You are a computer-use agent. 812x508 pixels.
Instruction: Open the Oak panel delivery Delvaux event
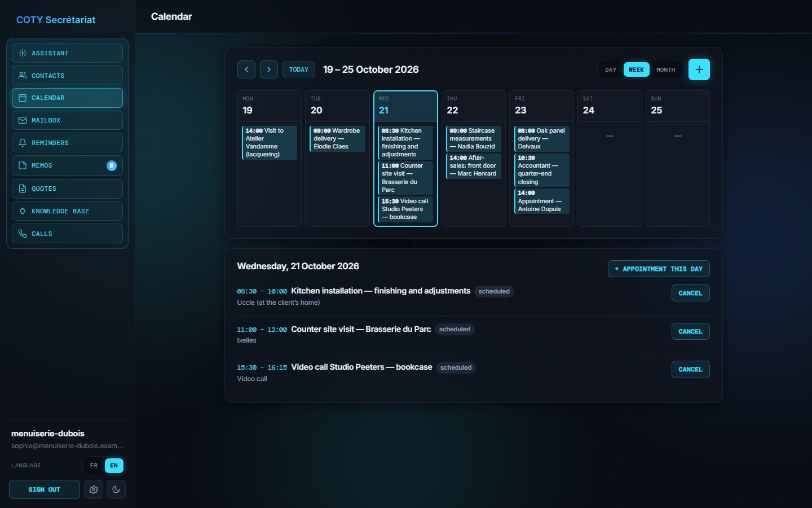(x=542, y=139)
